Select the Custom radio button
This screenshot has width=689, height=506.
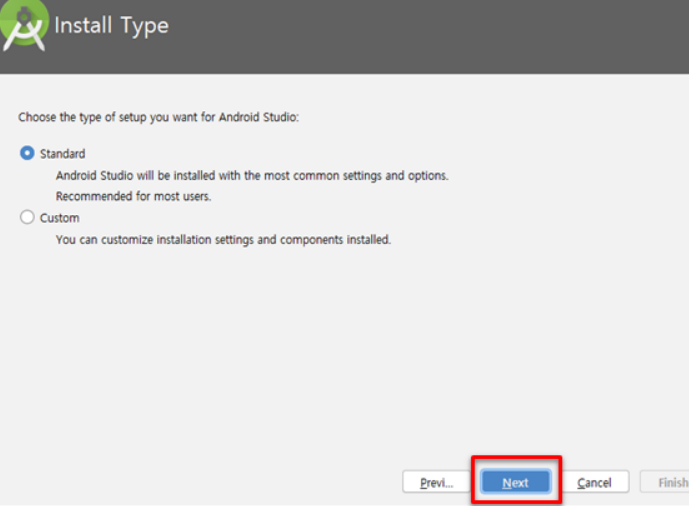click(x=27, y=217)
